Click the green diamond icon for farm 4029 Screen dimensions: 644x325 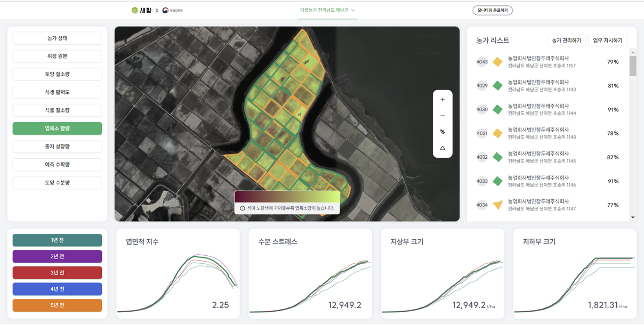point(497,86)
